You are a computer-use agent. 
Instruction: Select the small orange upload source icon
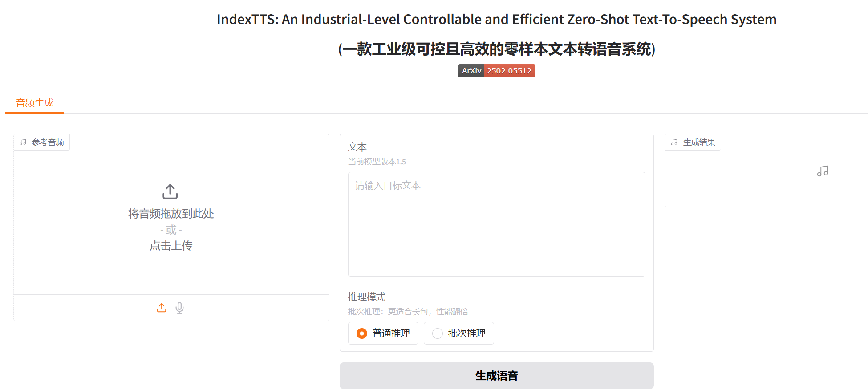[x=162, y=308]
